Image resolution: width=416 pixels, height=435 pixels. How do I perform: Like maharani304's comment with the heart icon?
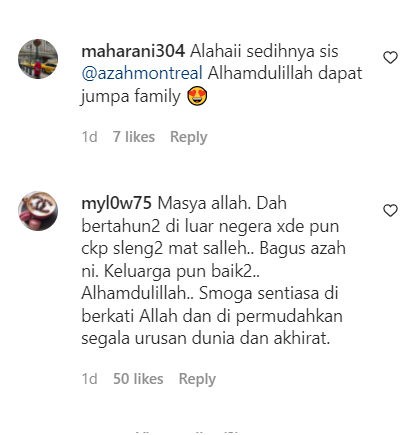390,58
